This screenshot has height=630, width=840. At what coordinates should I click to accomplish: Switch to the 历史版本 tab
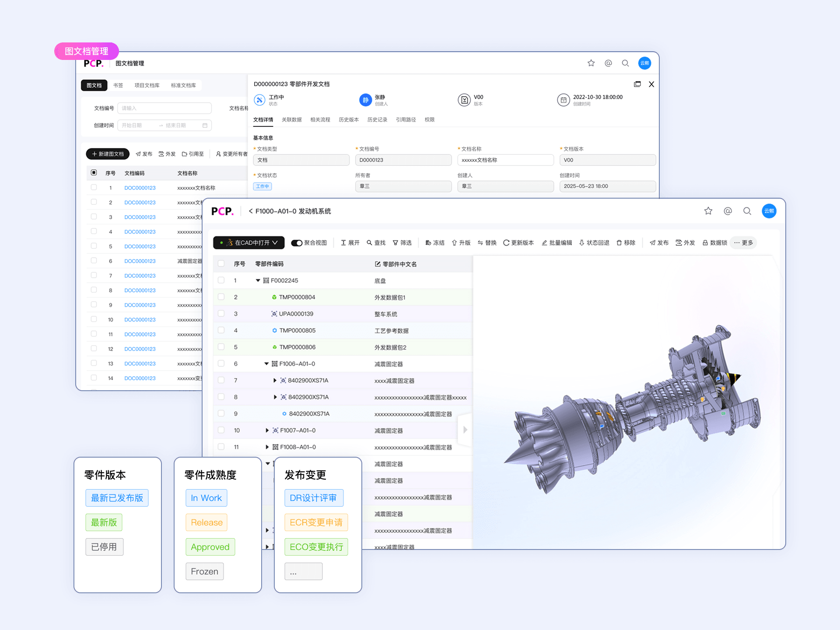click(x=348, y=120)
